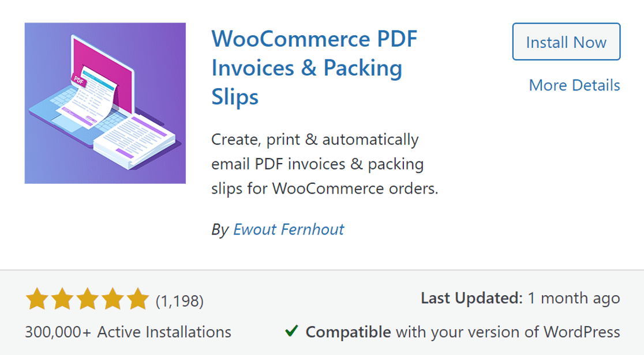Open the More Details link

coord(575,85)
